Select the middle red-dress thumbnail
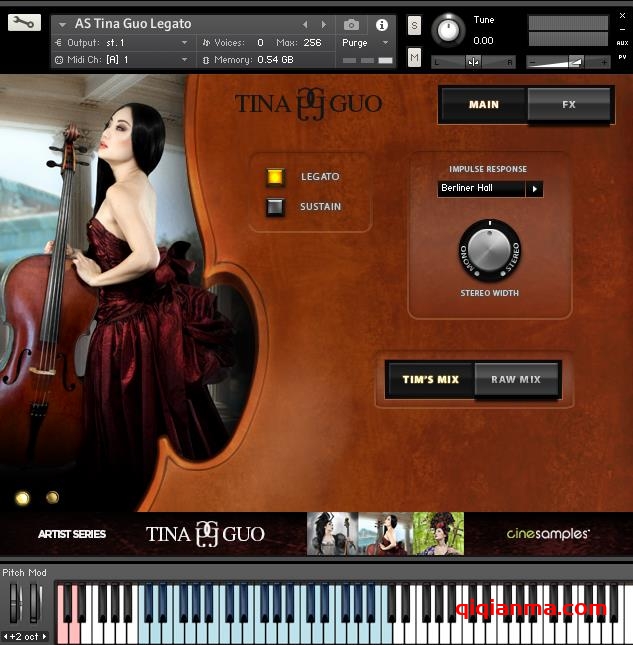The height and width of the screenshot is (645, 633). pos(385,534)
